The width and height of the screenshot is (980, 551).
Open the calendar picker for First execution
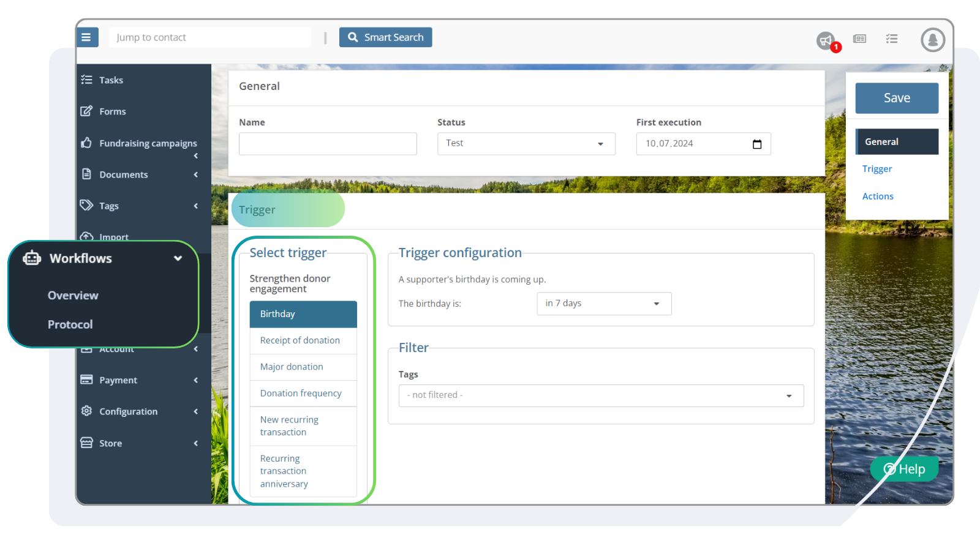tap(757, 143)
